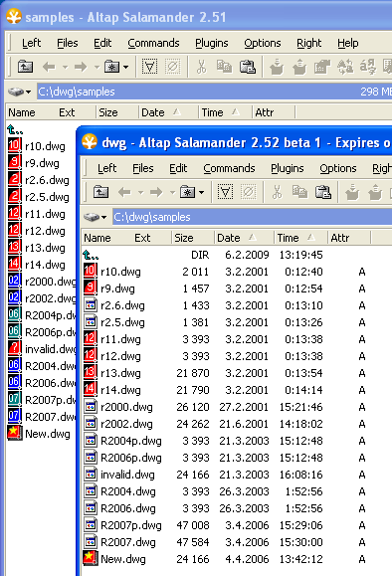Sort by Name column in dwg window
392x576 pixels.
pos(98,238)
